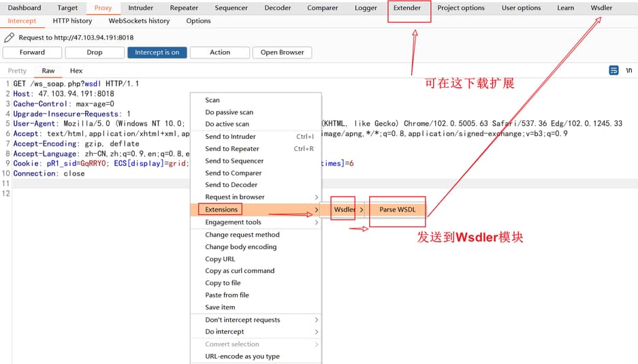Screen dimensions: 638x364
Task: Switch to the Learn tab
Action: click(x=566, y=7)
